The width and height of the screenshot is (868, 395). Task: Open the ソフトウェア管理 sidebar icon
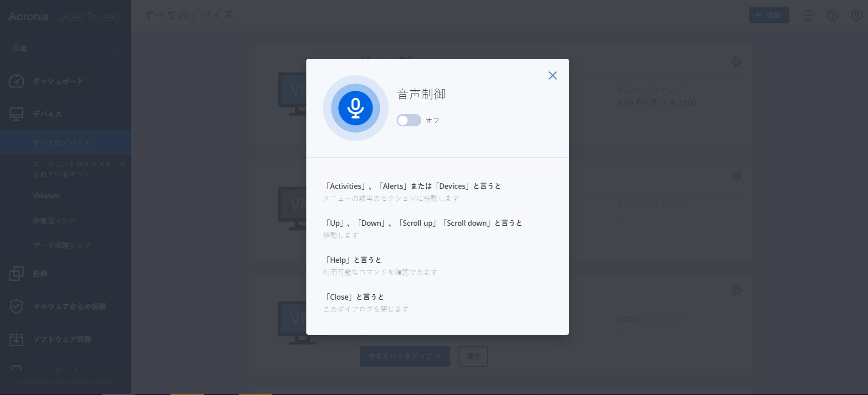[x=16, y=339]
